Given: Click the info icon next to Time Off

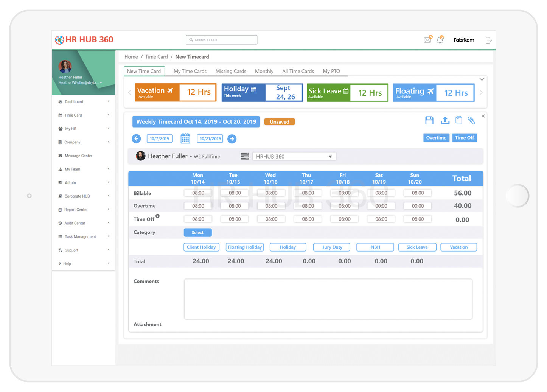Looking at the screenshot, I should [157, 216].
